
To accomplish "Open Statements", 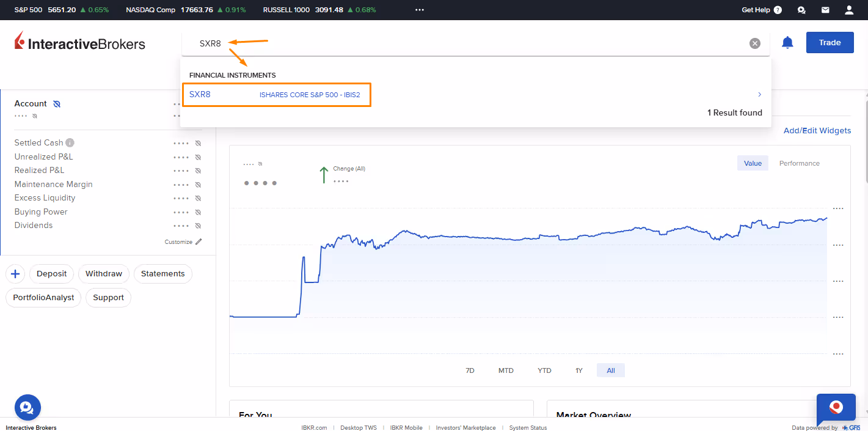I will (162, 274).
